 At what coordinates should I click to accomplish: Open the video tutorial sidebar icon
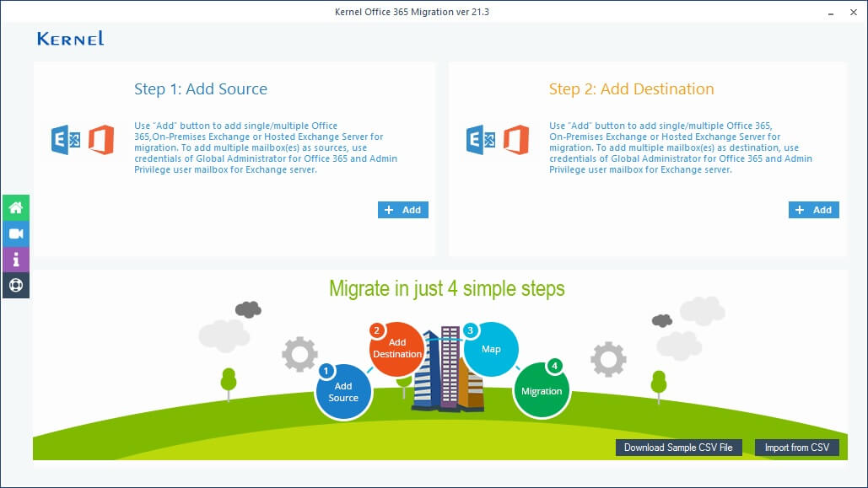point(16,233)
